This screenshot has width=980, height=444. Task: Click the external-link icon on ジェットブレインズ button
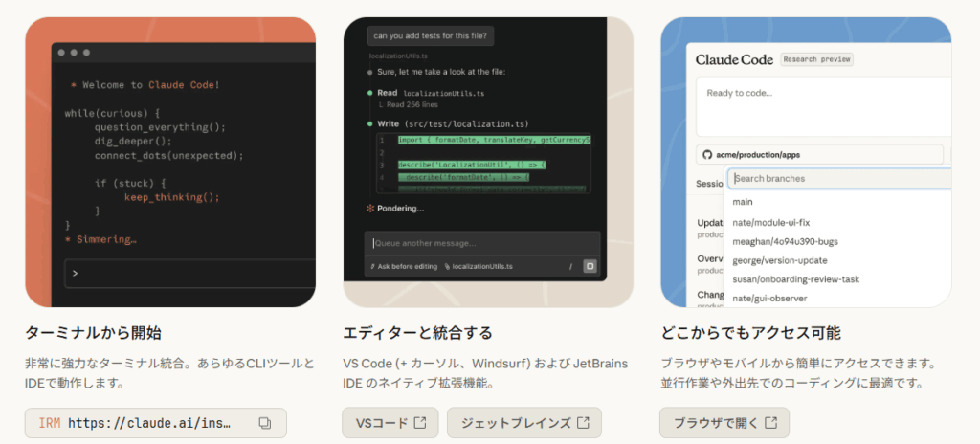(x=582, y=422)
